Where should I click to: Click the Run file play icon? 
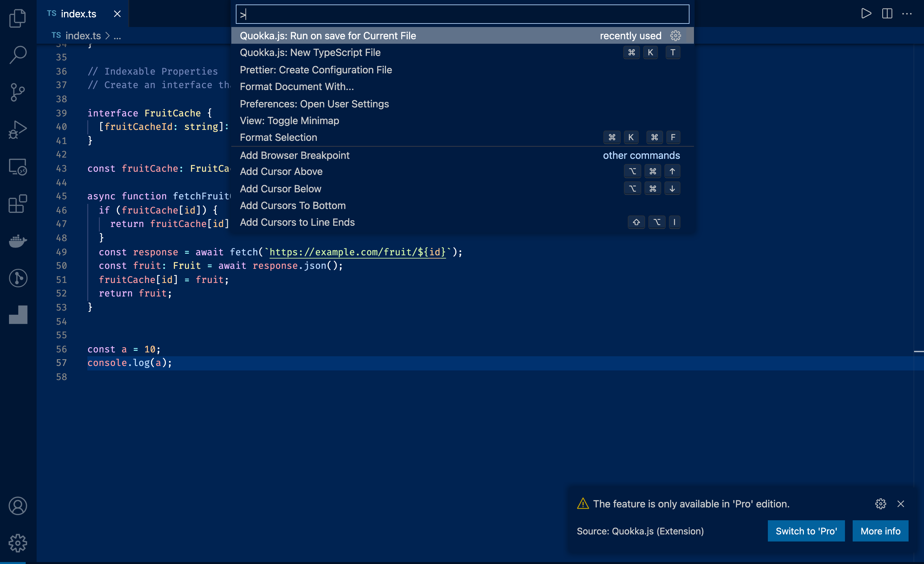(866, 14)
